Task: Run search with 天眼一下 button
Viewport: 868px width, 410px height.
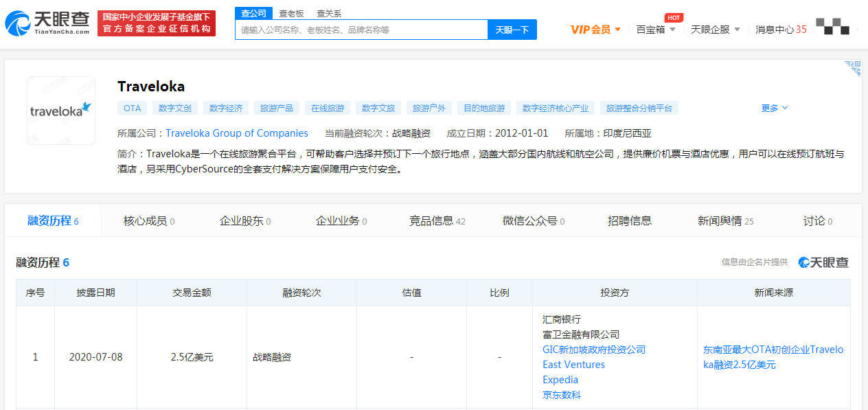Action: pos(512,30)
